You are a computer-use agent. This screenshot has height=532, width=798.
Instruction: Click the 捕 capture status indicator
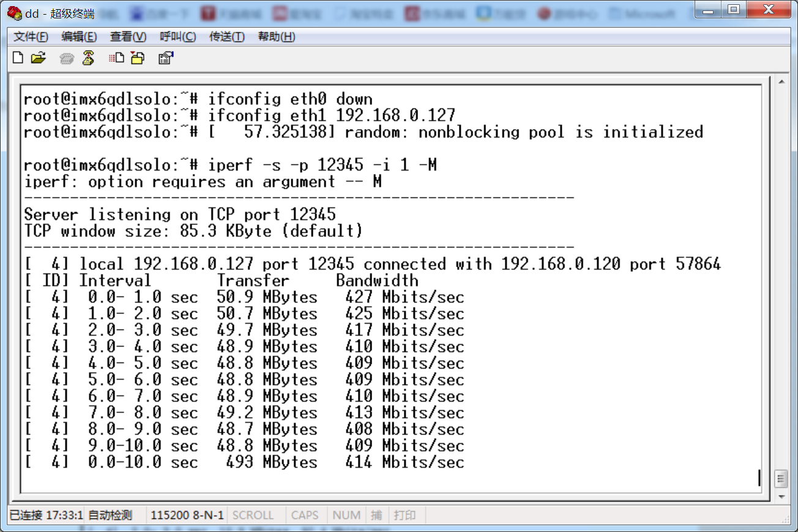pos(376,515)
